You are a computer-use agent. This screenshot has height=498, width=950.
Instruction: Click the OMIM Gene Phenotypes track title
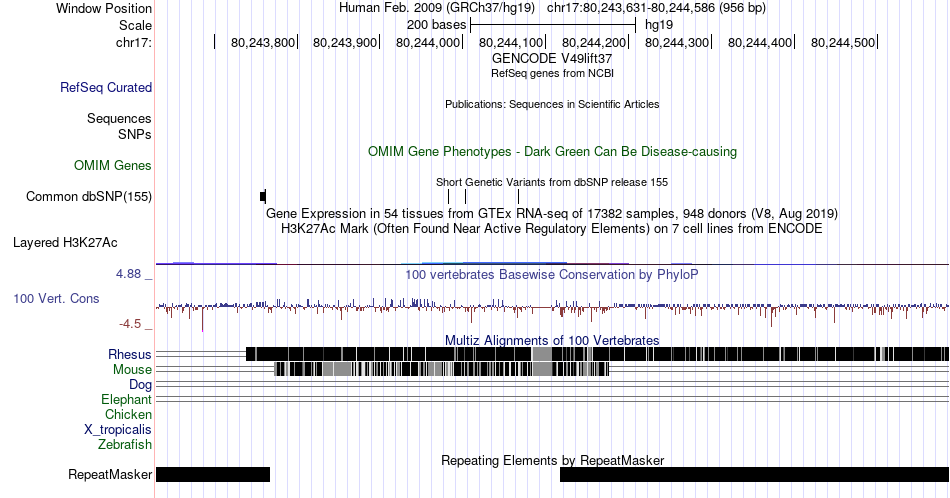pyautogui.click(x=552, y=151)
